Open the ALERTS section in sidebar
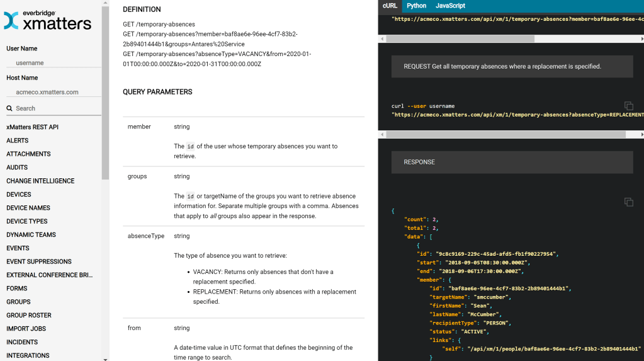This screenshot has height=361, width=644. (x=18, y=140)
